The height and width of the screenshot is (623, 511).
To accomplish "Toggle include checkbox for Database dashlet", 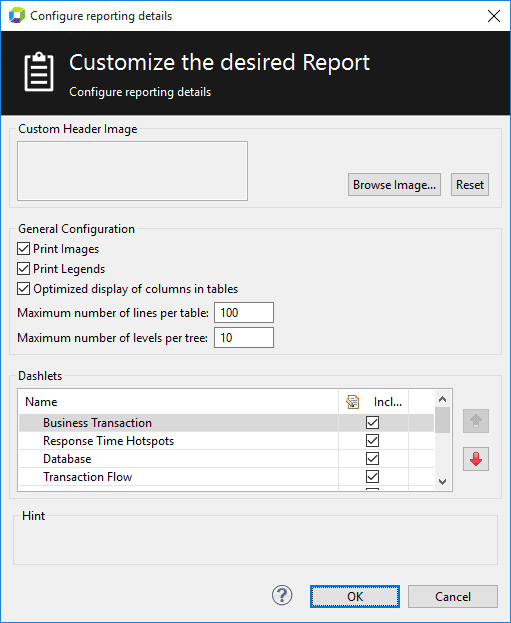I will [372, 459].
